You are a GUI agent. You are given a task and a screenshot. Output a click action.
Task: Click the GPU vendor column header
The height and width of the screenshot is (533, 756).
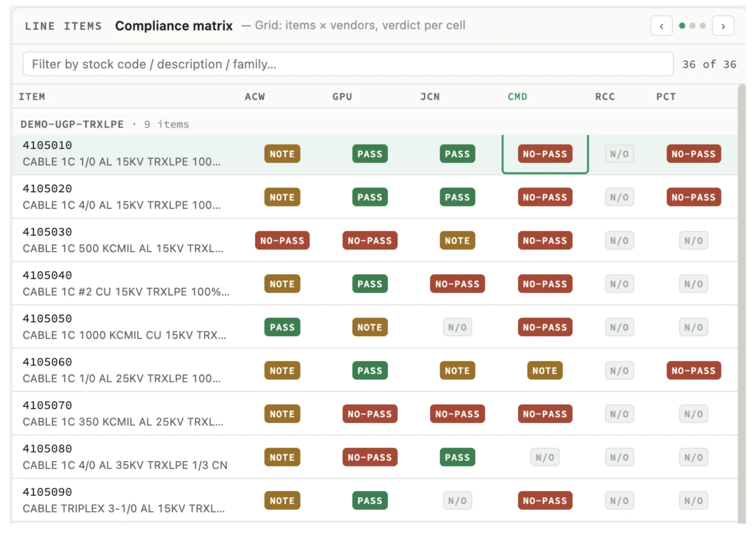[342, 97]
